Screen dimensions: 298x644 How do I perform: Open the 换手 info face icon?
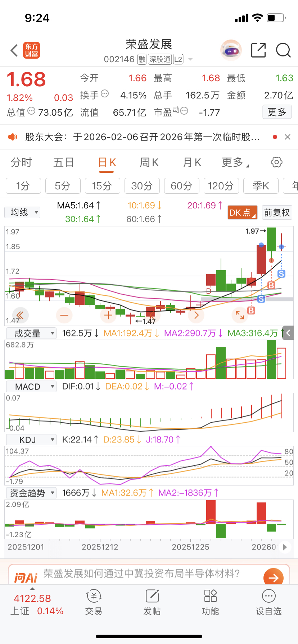[x=105, y=94]
